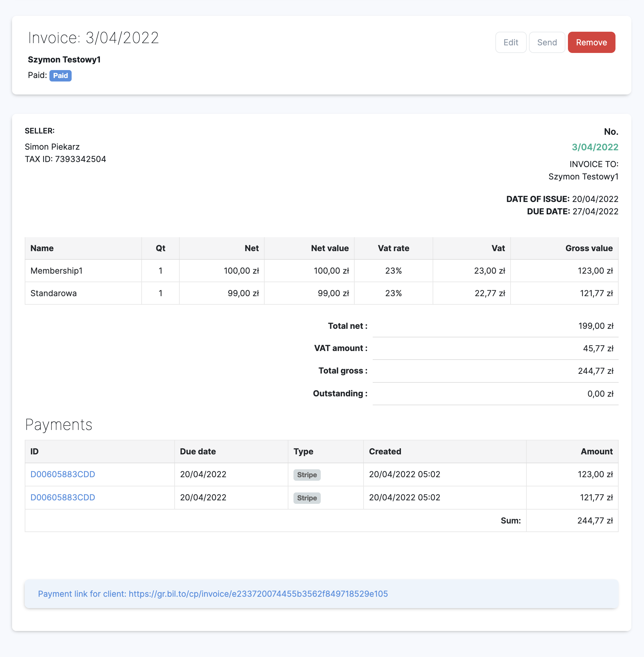Select the Standarowa item row name
Screen dimensions: 644x657
(54, 293)
